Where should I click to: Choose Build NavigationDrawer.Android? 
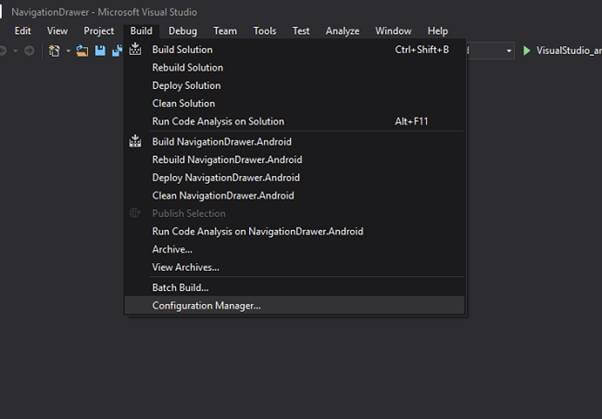tap(294, 142)
